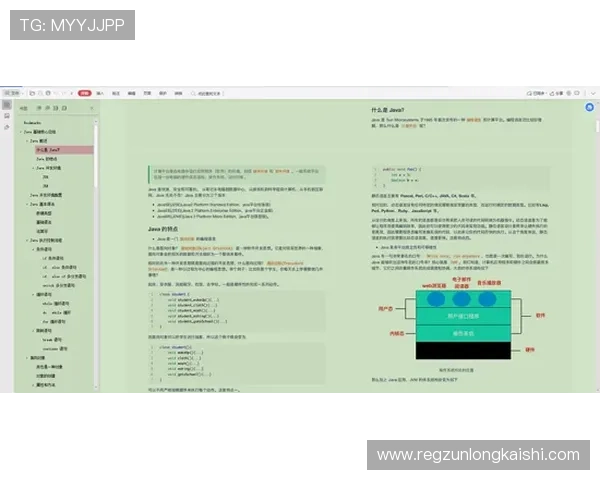Collapse the 'Java 基础核心总结' tree node
This screenshot has width=600, height=480.
point(22,132)
